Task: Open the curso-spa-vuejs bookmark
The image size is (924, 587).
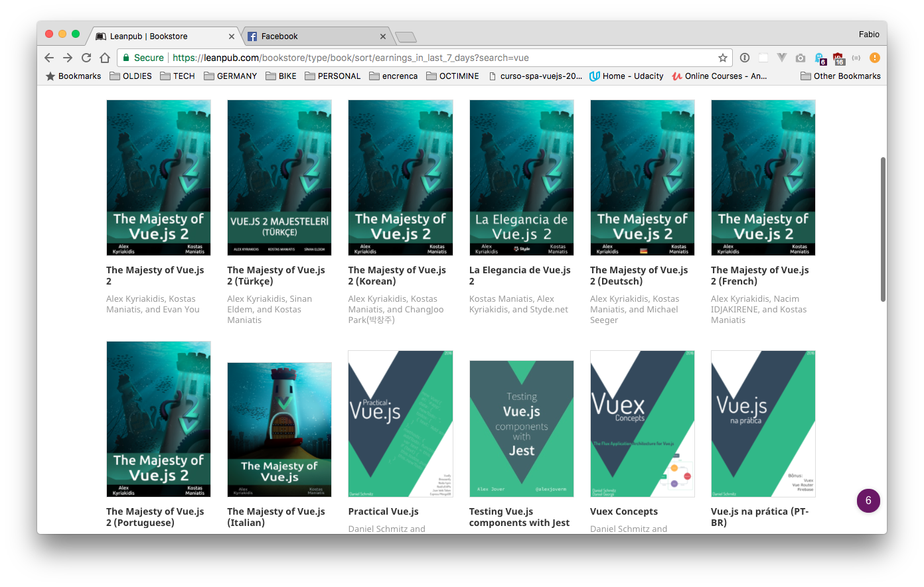Action: (536, 76)
